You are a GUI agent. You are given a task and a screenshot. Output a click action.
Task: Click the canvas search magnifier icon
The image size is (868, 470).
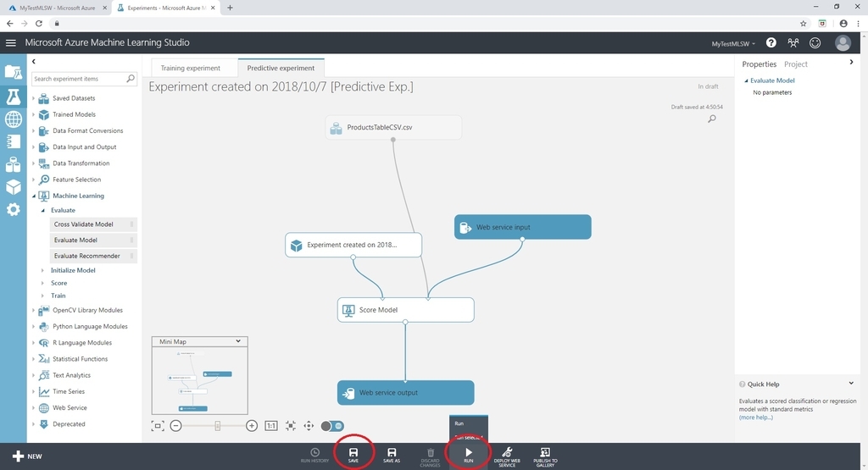pos(712,119)
